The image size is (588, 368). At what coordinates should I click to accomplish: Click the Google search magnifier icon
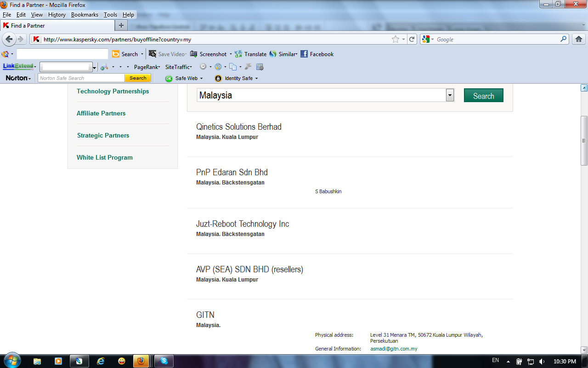click(x=564, y=40)
